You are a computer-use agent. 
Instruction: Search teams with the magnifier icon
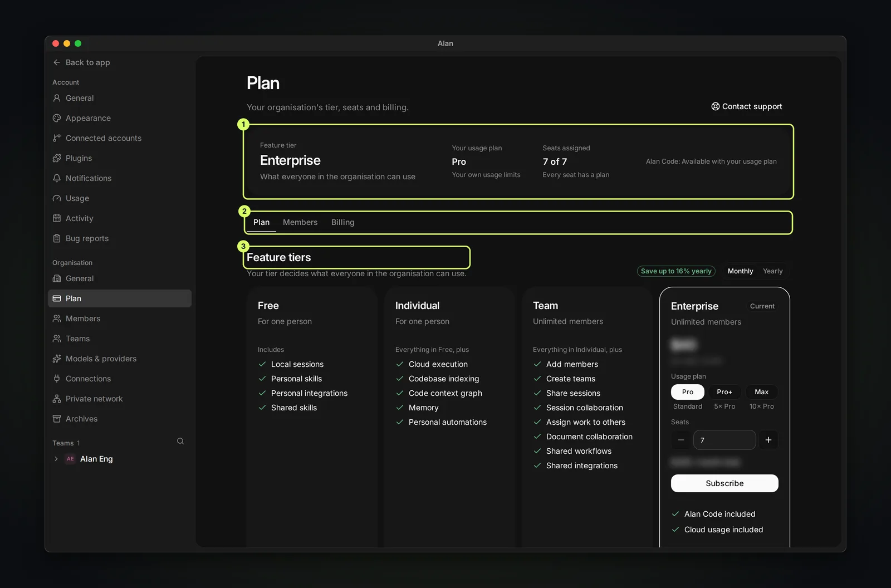[x=180, y=441]
